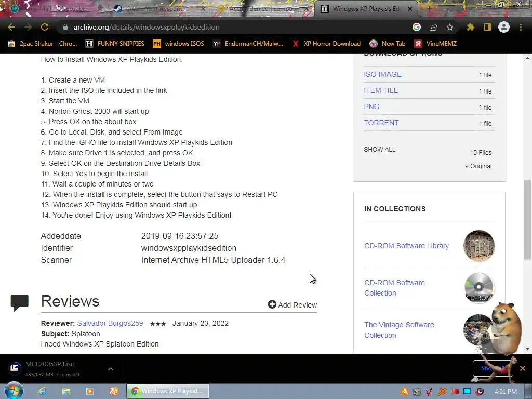Click the padlock site info icon
The width and height of the screenshot is (532, 399).
point(65,27)
